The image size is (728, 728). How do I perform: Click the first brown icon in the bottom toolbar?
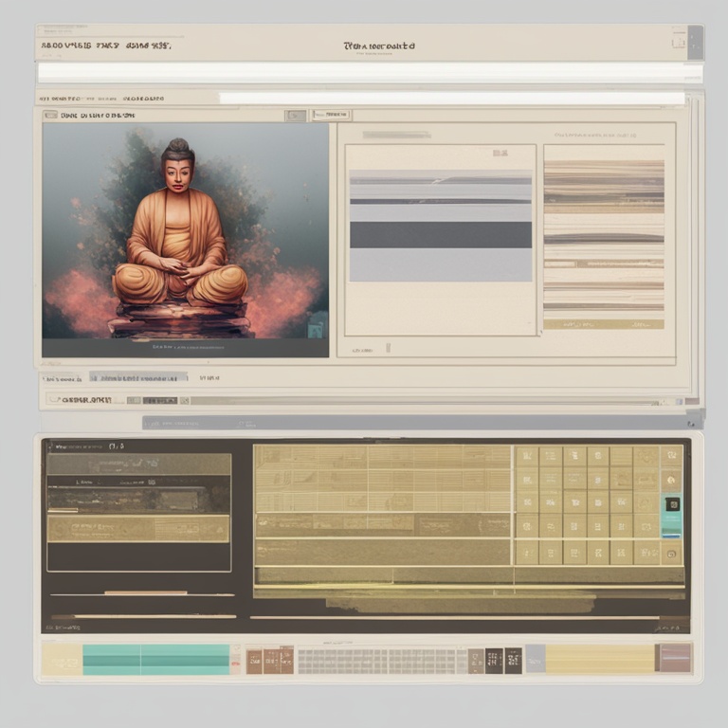point(254,660)
